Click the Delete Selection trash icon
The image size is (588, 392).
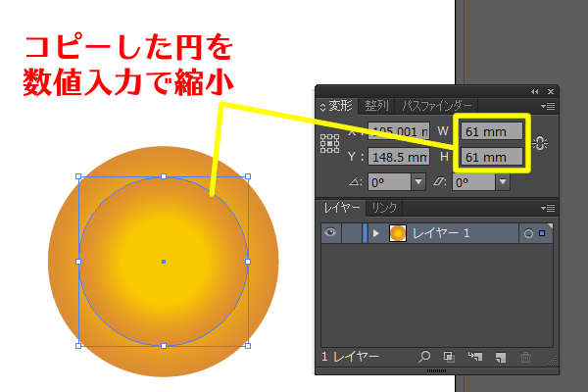524,359
